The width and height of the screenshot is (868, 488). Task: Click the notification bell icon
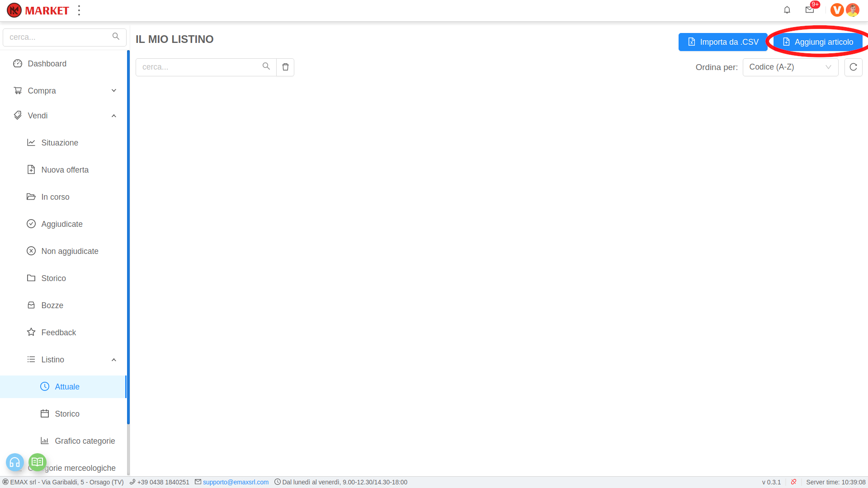787,10
